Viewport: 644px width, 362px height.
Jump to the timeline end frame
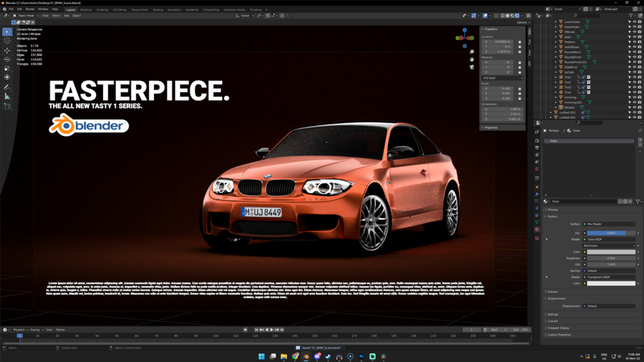(282, 329)
